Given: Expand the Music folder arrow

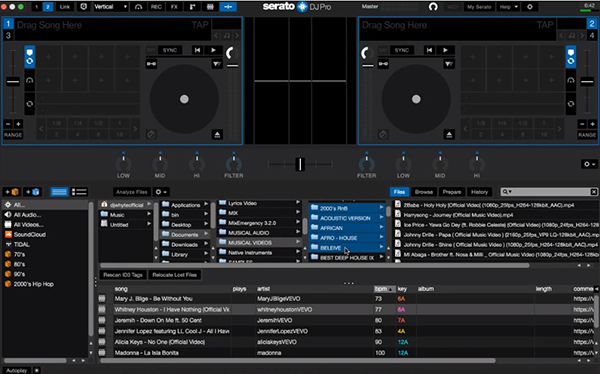Looking at the screenshot, I should 149,215.
